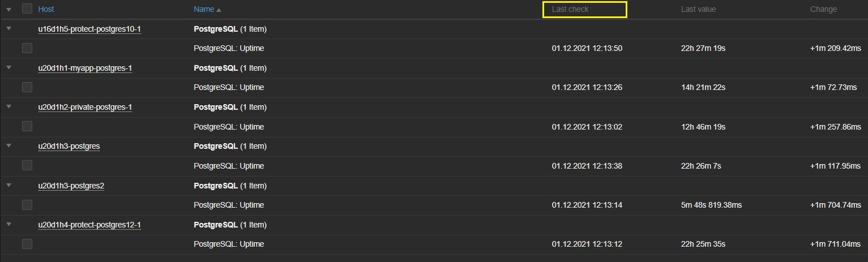The height and width of the screenshot is (262, 868).
Task: Sort the table by Host column
Action: [46, 9]
